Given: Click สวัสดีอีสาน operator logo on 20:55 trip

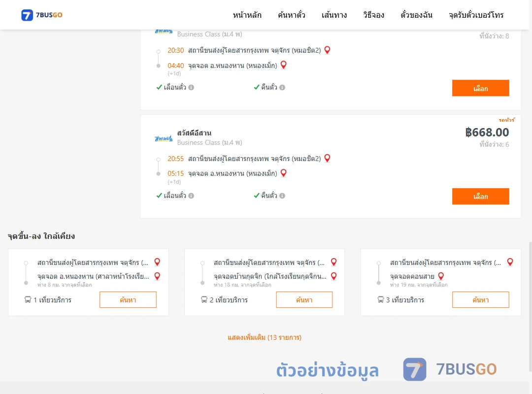Looking at the screenshot, I should [164, 138].
